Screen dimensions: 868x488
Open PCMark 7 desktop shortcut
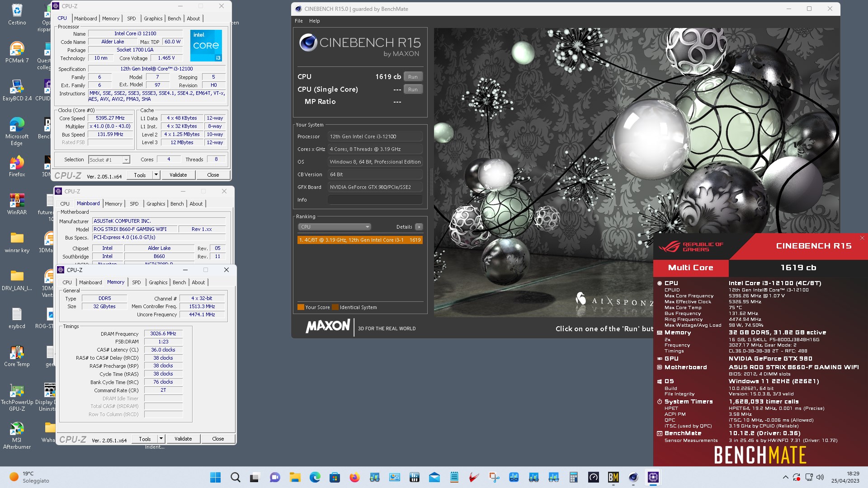tap(17, 52)
